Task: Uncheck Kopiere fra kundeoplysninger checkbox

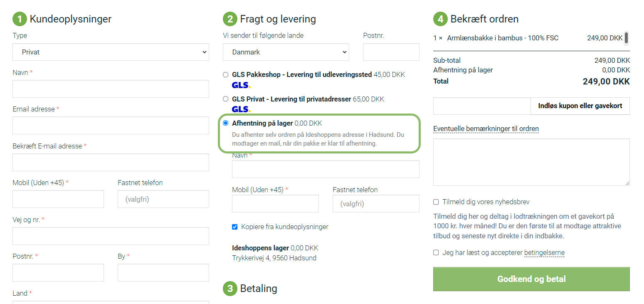Action: (235, 227)
